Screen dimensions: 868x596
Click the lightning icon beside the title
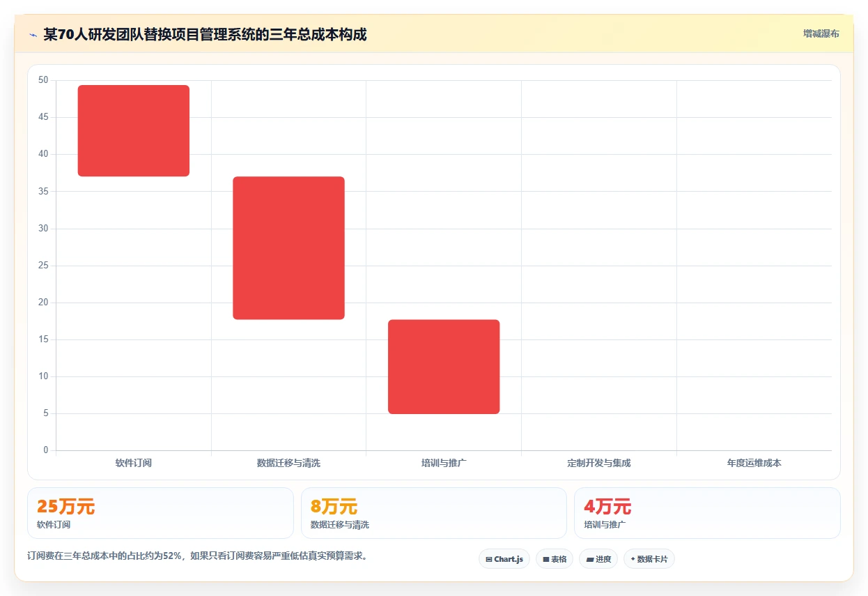33,35
